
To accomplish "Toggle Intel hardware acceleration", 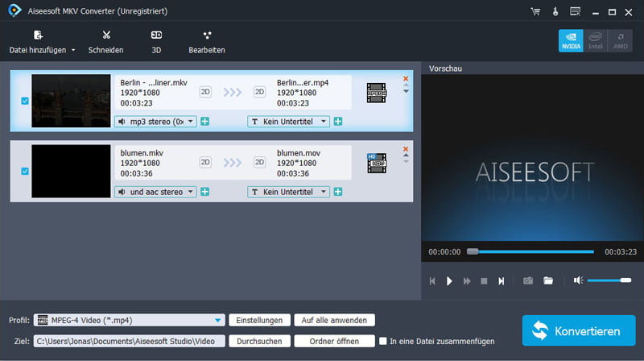I will [x=595, y=41].
